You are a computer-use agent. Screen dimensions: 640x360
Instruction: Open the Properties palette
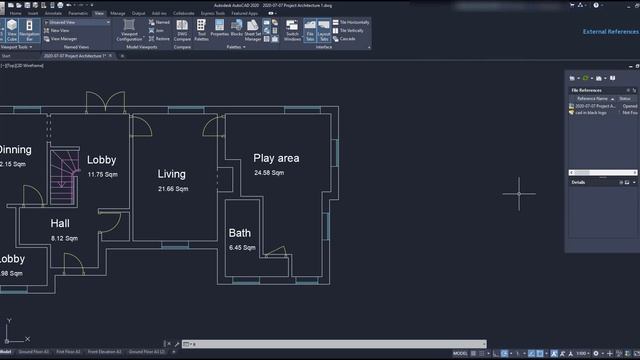(220, 28)
